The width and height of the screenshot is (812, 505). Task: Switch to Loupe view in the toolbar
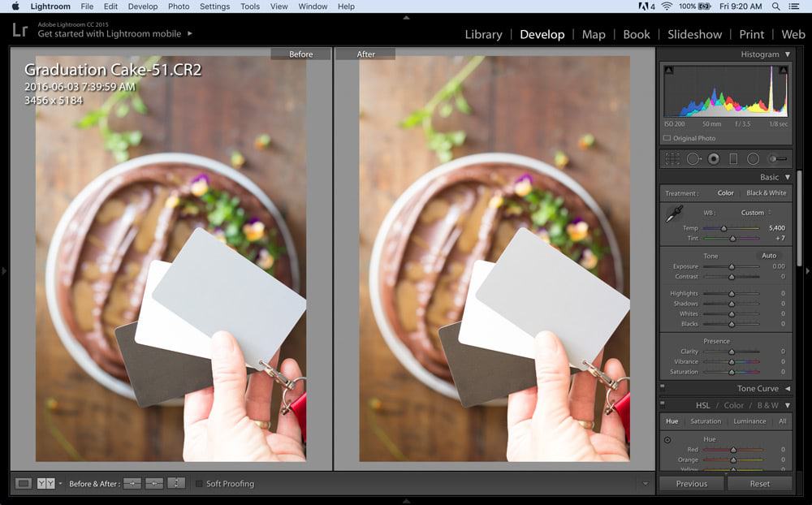[23, 484]
